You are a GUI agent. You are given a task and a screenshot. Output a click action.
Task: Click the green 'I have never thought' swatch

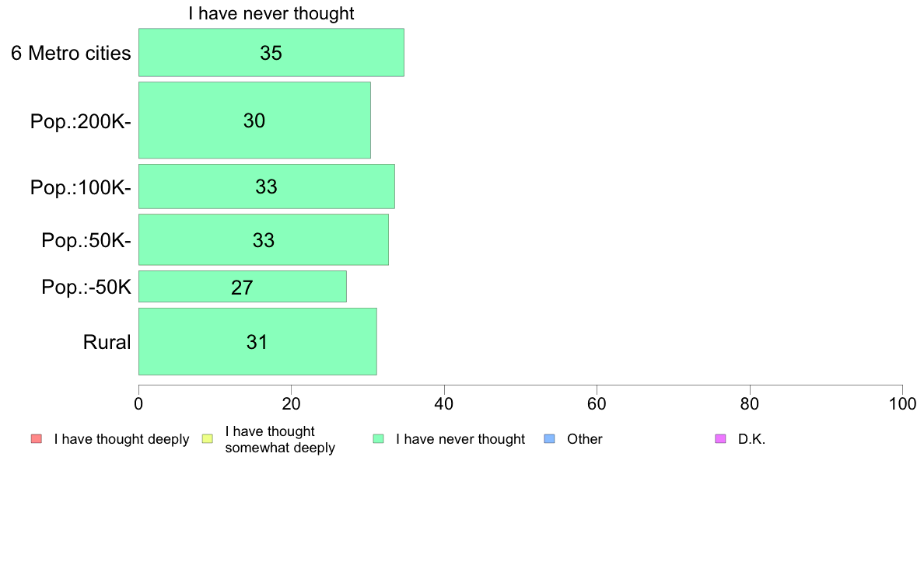(x=378, y=439)
